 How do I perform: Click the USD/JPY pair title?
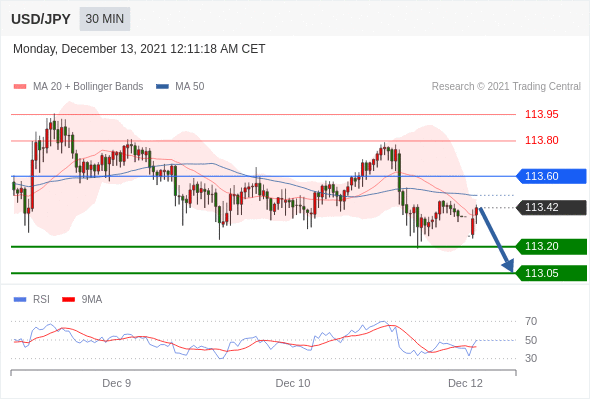pyautogui.click(x=41, y=19)
